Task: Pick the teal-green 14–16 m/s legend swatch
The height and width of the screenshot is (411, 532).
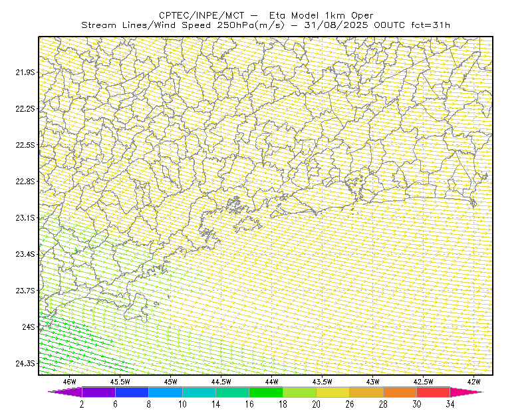Action: [232, 392]
